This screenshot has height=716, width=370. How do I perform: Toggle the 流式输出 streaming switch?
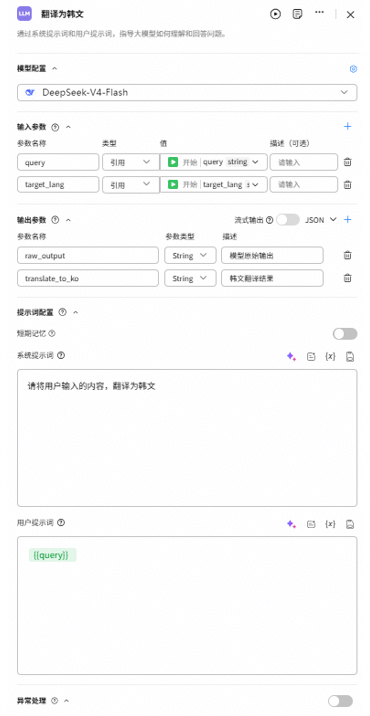(288, 220)
